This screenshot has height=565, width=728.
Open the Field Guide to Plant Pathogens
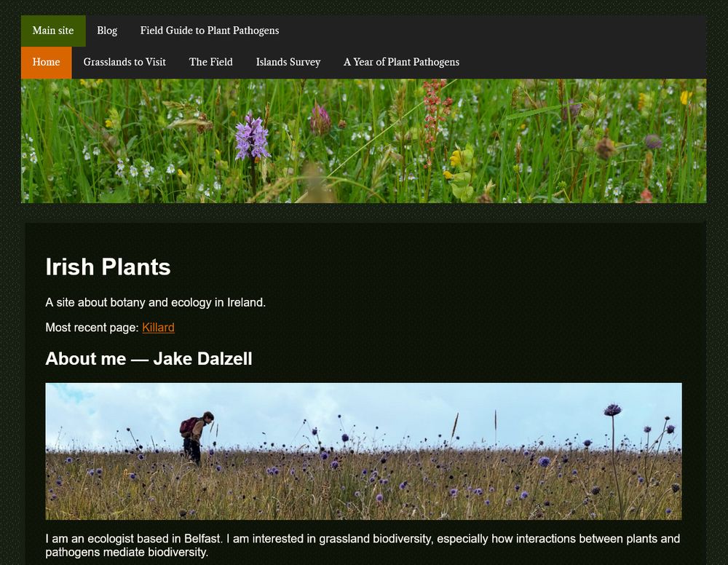tap(210, 31)
